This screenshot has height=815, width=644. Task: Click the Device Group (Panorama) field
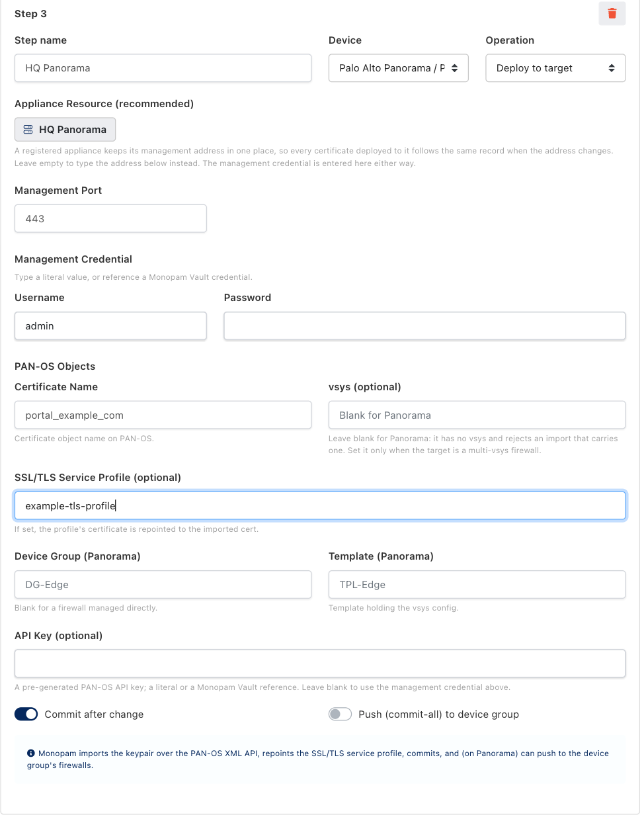point(163,585)
